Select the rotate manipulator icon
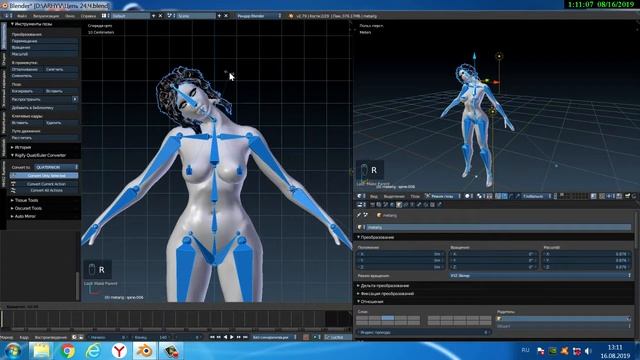This screenshot has width=640, height=360. point(511,196)
